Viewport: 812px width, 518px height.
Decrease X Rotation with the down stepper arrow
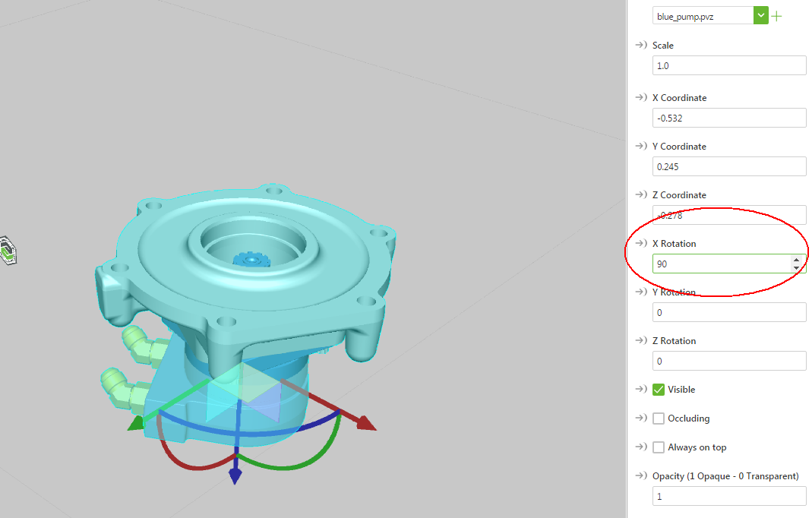797,268
